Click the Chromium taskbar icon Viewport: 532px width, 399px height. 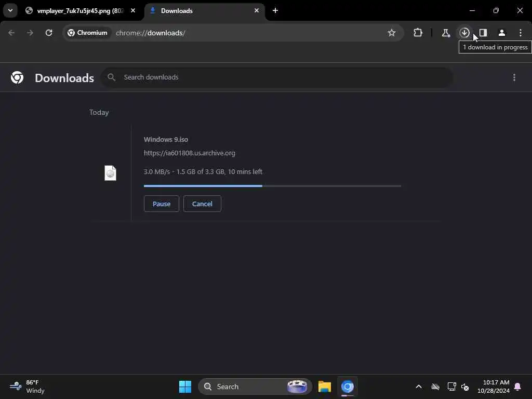(348, 387)
